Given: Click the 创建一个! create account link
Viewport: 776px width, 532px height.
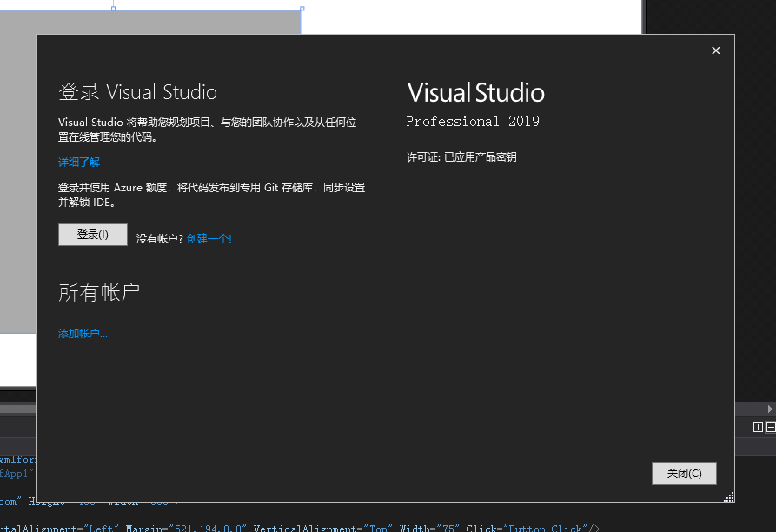Looking at the screenshot, I should [209, 238].
